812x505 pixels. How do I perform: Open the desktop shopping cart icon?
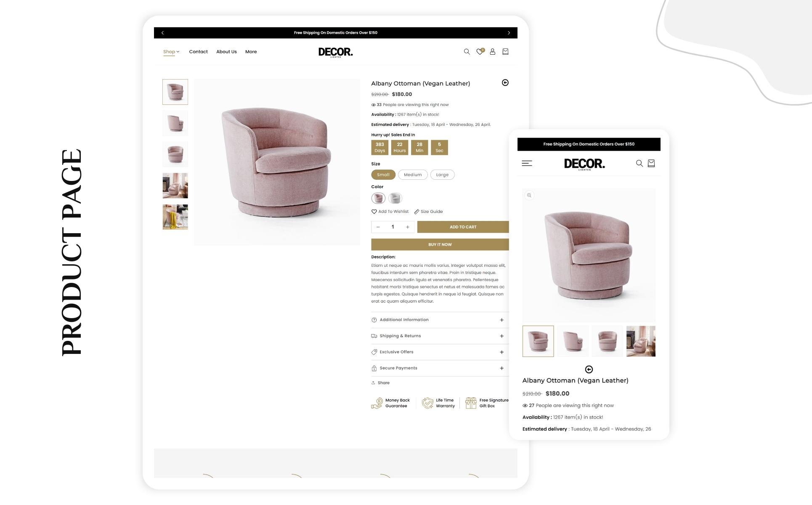(505, 51)
